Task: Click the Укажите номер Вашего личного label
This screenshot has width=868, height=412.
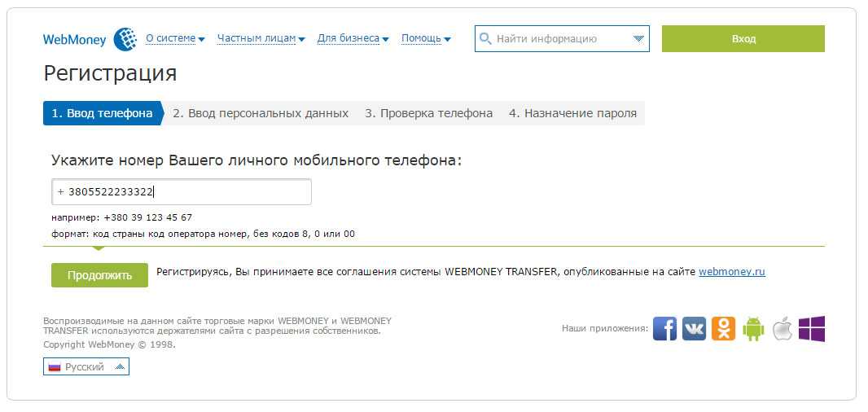Action: pyautogui.click(x=256, y=161)
